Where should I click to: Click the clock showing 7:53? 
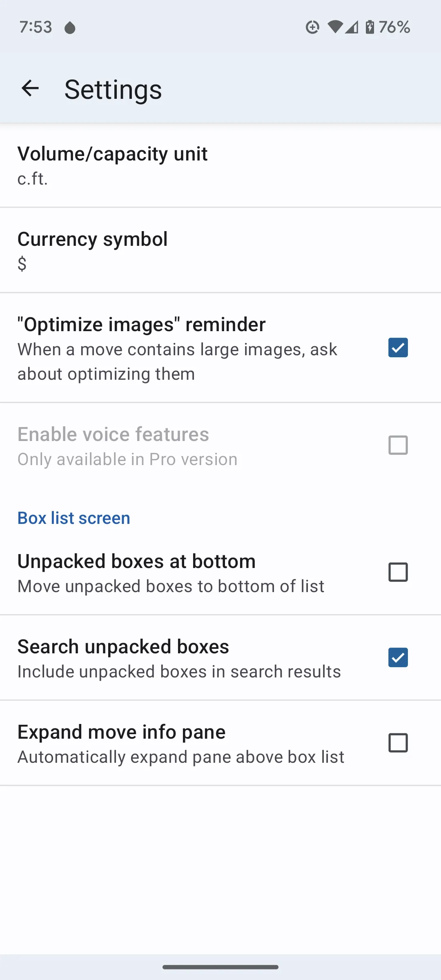[x=36, y=27]
